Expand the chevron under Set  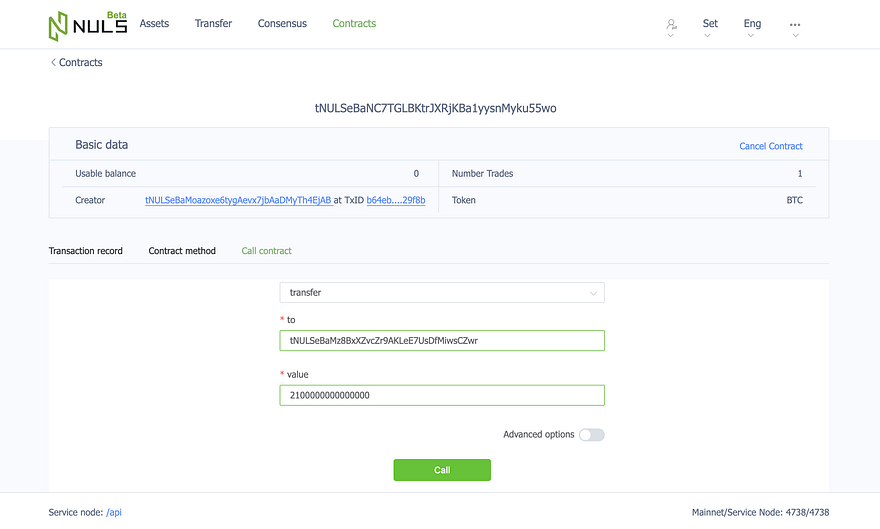[707, 35]
